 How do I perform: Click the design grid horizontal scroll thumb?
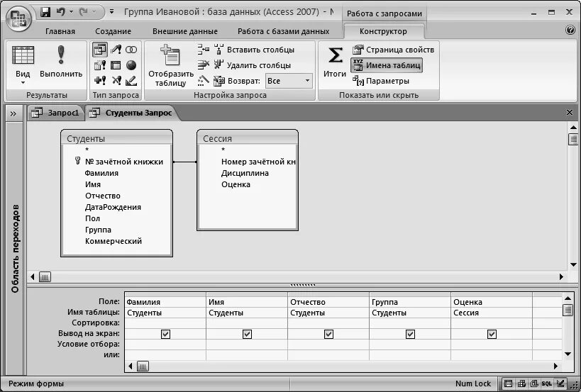tap(143, 366)
